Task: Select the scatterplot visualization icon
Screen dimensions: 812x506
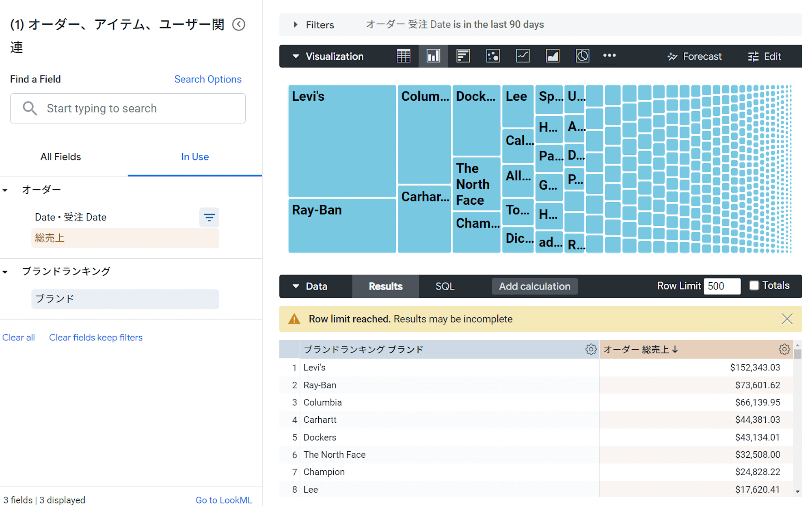Action: click(x=493, y=56)
